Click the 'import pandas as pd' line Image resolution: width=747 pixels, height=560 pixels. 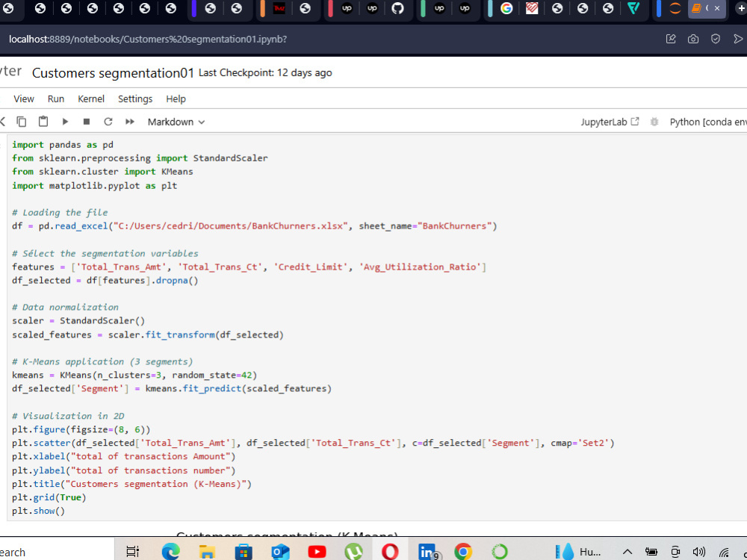tap(63, 144)
